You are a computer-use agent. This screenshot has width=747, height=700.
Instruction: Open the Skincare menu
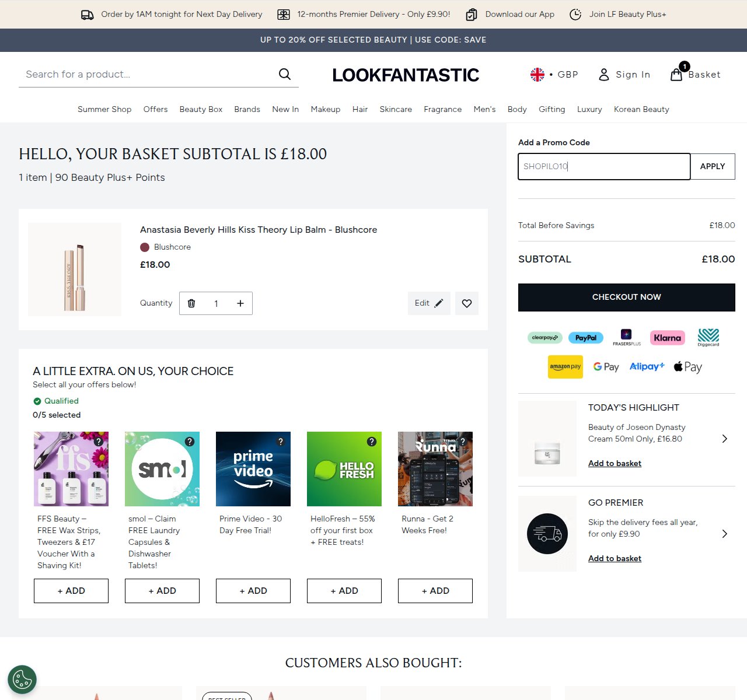click(x=396, y=109)
